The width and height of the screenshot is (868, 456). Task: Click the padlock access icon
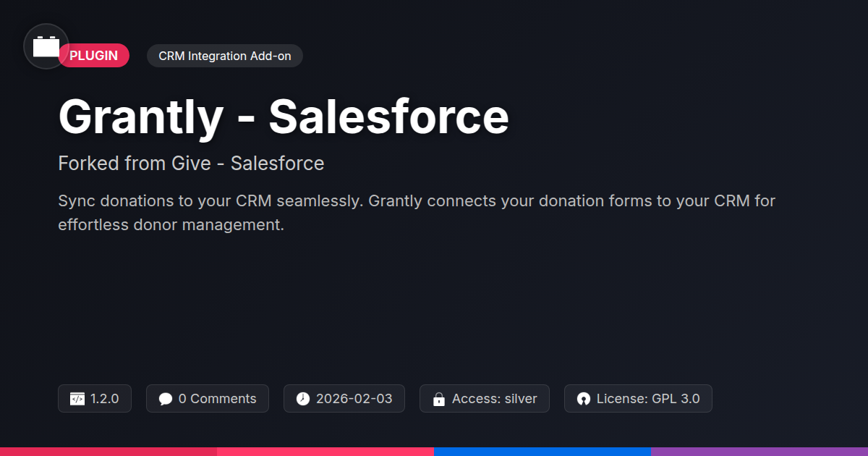[x=438, y=399]
